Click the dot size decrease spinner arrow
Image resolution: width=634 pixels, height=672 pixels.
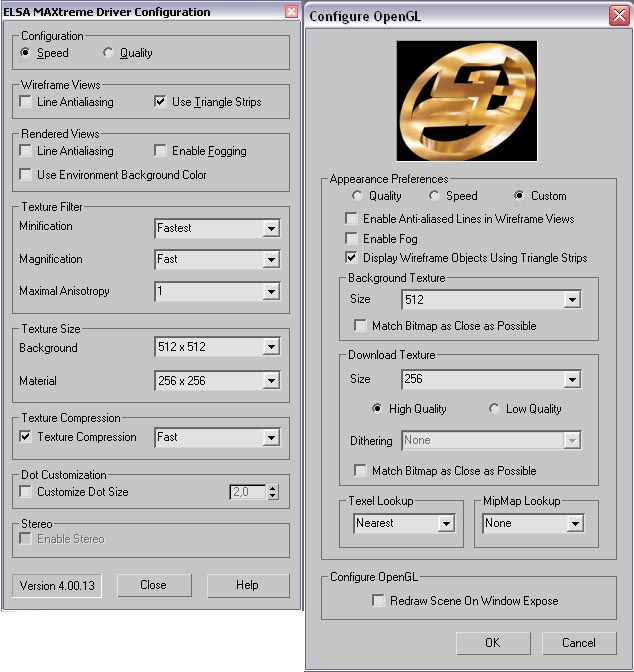coord(273,496)
